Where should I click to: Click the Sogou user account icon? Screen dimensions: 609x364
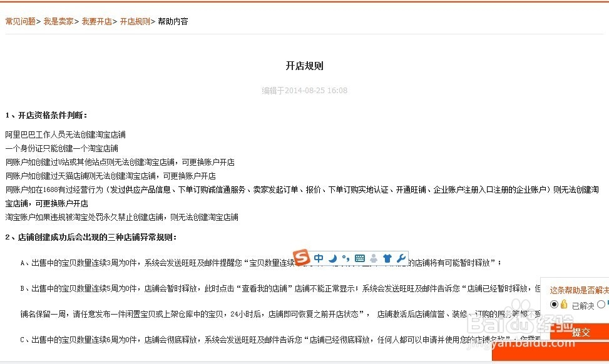[x=374, y=258]
